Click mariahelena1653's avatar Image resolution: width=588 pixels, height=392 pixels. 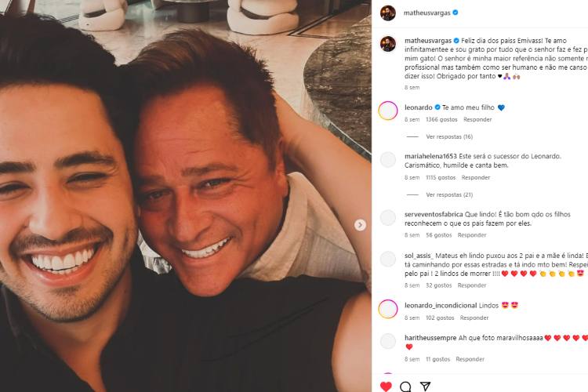point(388,160)
